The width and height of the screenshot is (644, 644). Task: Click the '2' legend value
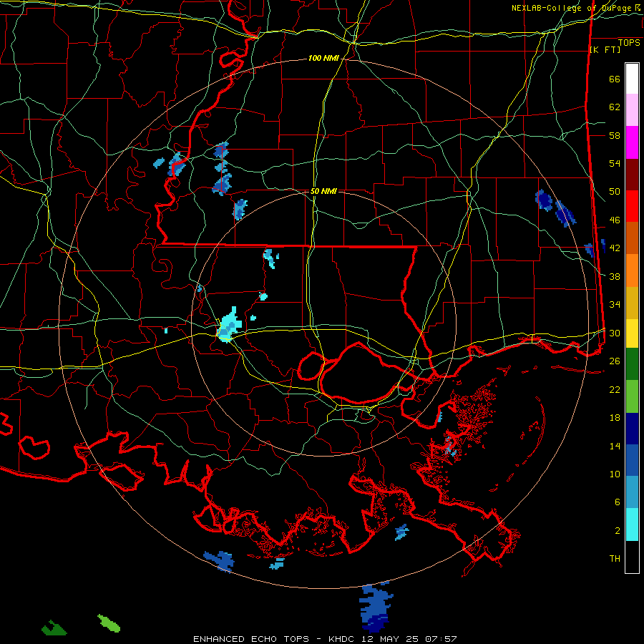[618, 531]
